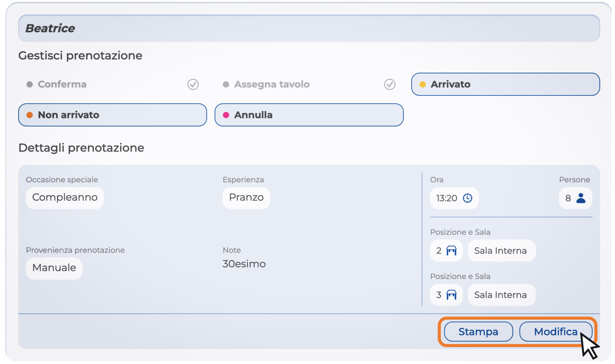Click the Pranzo experience chip
This screenshot has width=615, height=364.
[x=246, y=198]
